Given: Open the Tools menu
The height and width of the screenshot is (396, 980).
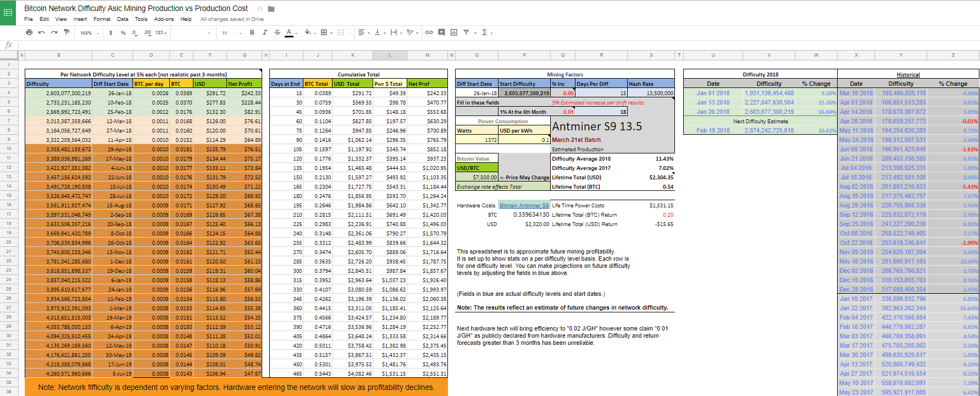Looking at the screenshot, I should [141, 19].
